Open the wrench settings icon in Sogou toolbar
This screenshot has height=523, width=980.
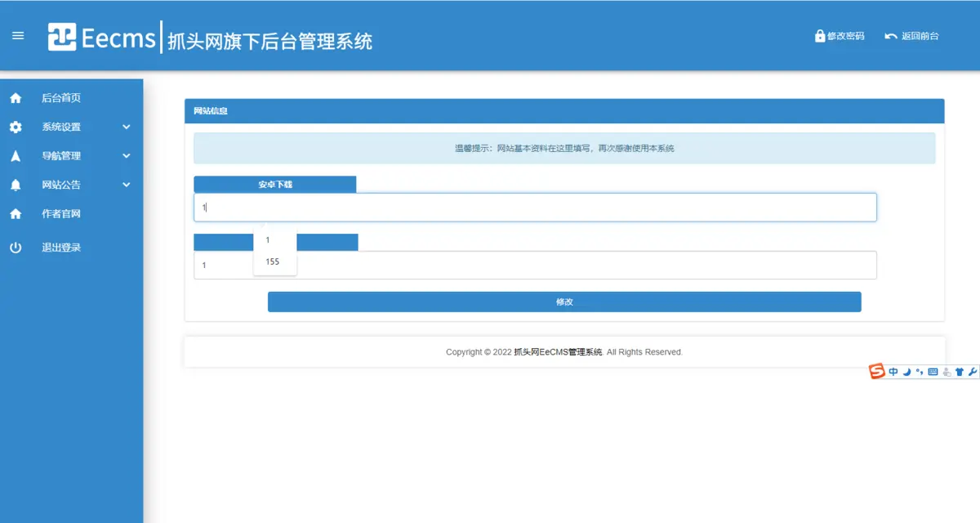(x=972, y=372)
